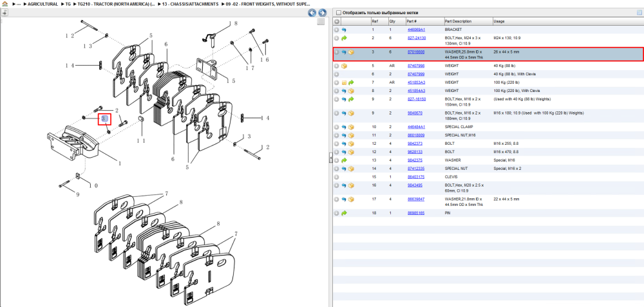Screen dimensions: 644x307
Task: Add part 87407999 with its plus icon
Action: coord(337,74)
